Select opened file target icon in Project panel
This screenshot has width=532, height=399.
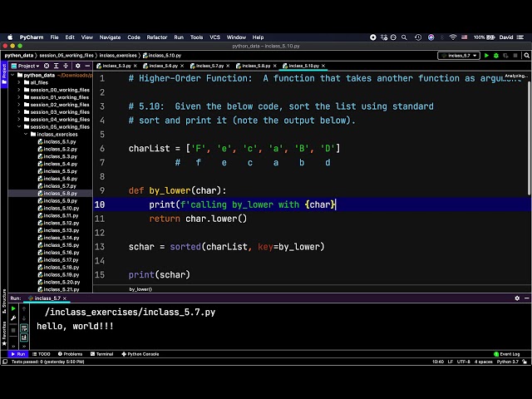tap(47, 66)
